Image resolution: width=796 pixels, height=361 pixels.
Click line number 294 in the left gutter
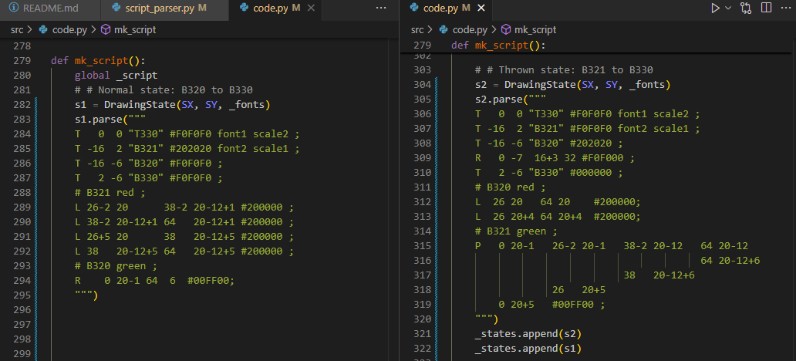[23, 281]
